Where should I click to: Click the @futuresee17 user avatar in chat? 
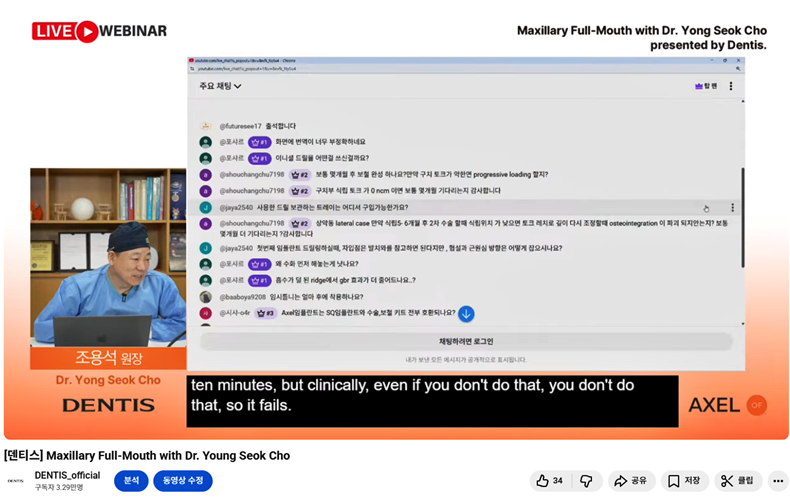(x=205, y=126)
